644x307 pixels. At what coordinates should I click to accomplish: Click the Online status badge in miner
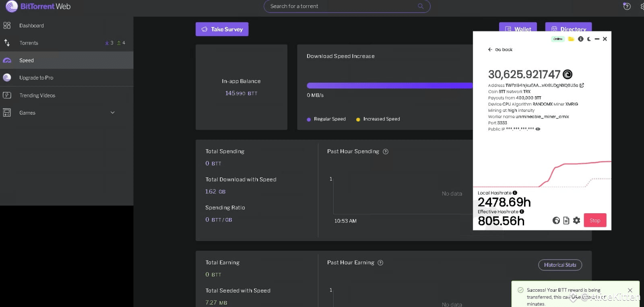[x=557, y=39]
